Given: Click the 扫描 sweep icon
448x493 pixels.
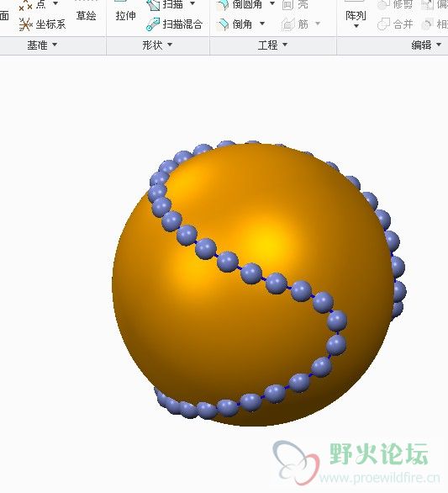Looking at the screenshot, I should tap(153, 4).
